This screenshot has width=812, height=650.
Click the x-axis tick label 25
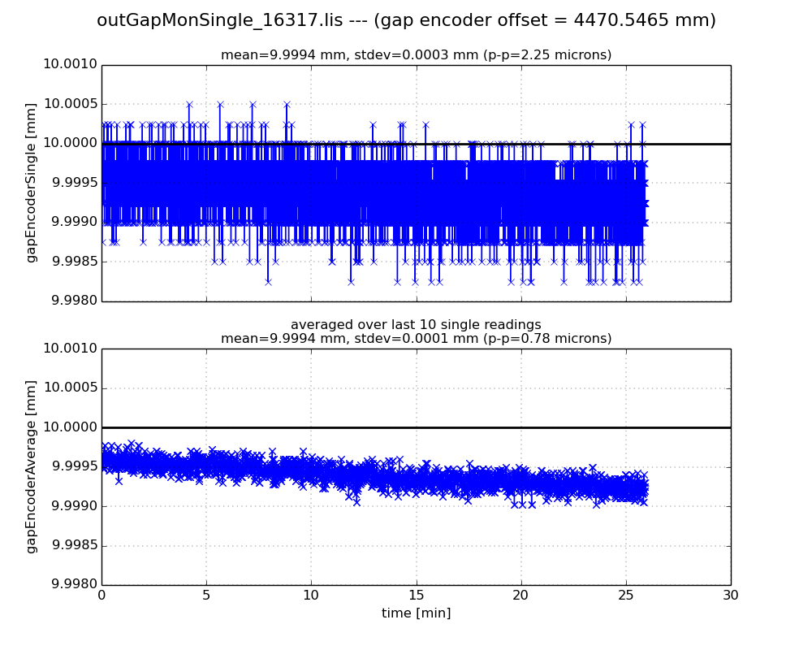625,596
